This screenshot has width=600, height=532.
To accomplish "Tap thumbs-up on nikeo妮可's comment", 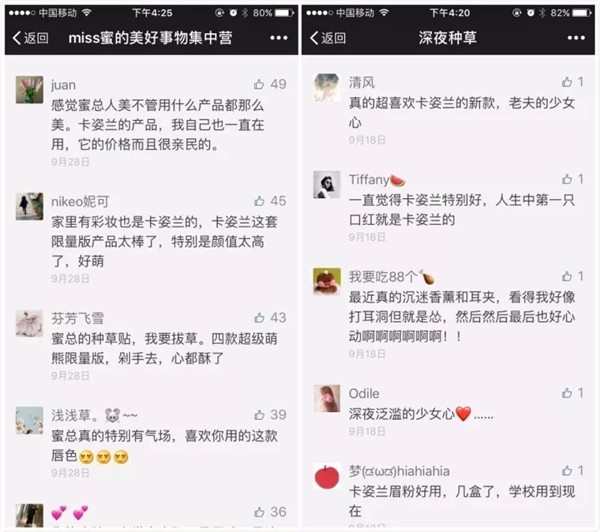I will pyautogui.click(x=259, y=201).
